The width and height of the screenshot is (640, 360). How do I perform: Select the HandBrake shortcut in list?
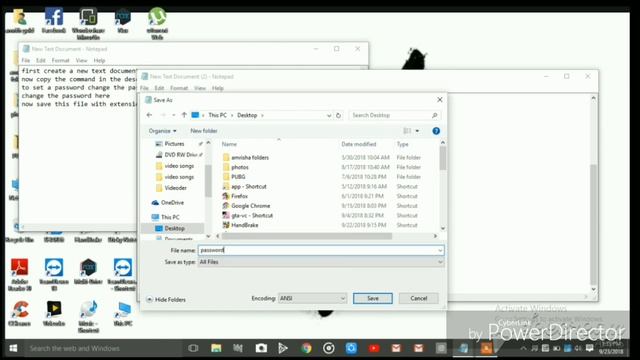[244, 225]
